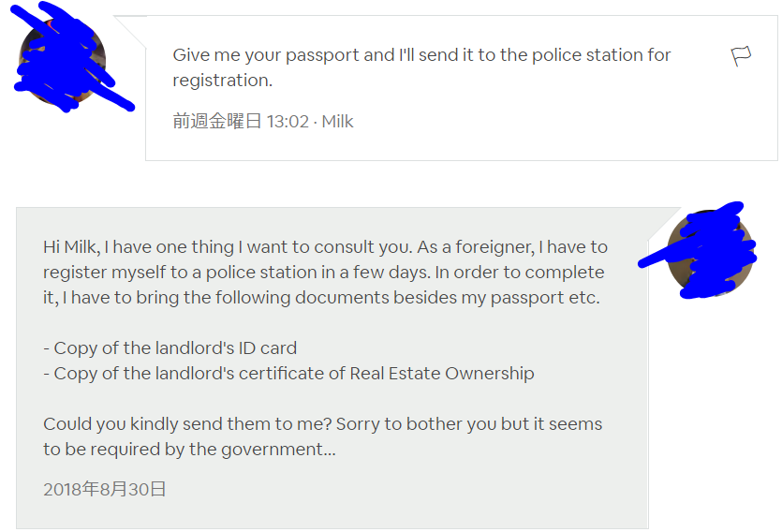782x532 pixels.
Task: Click the 'Hi Milk' greeting line
Action: (325, 247)
